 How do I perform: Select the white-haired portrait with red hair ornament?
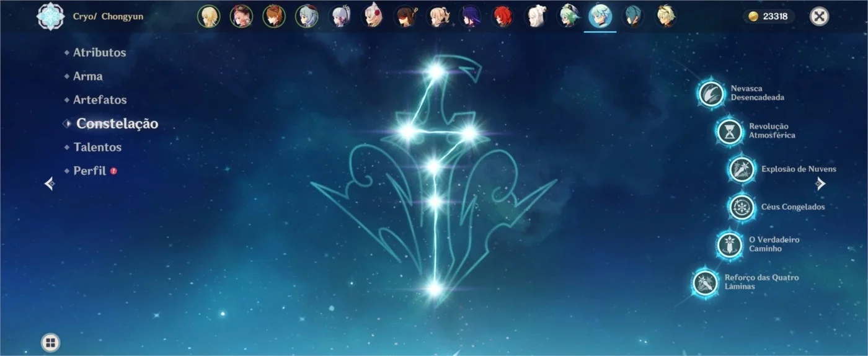[x=372, y=16]
